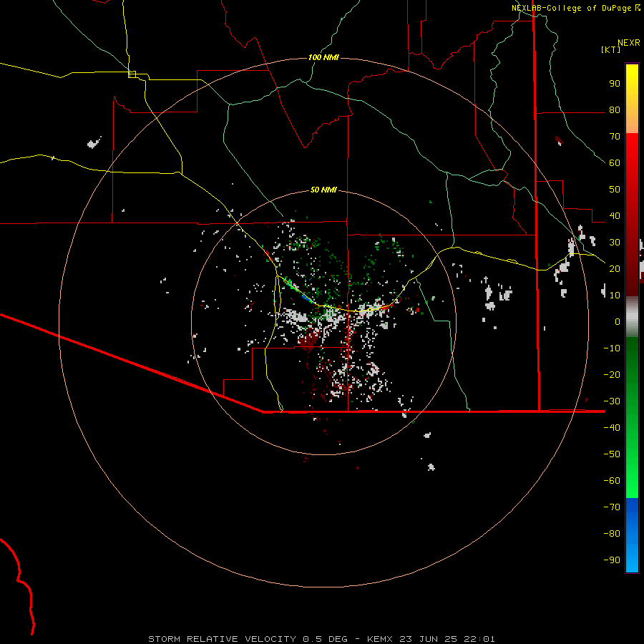Click the Storm Relative Velocity KEMX caption text
The height and width of the screenshot is (644, 644).
point(321,639)
